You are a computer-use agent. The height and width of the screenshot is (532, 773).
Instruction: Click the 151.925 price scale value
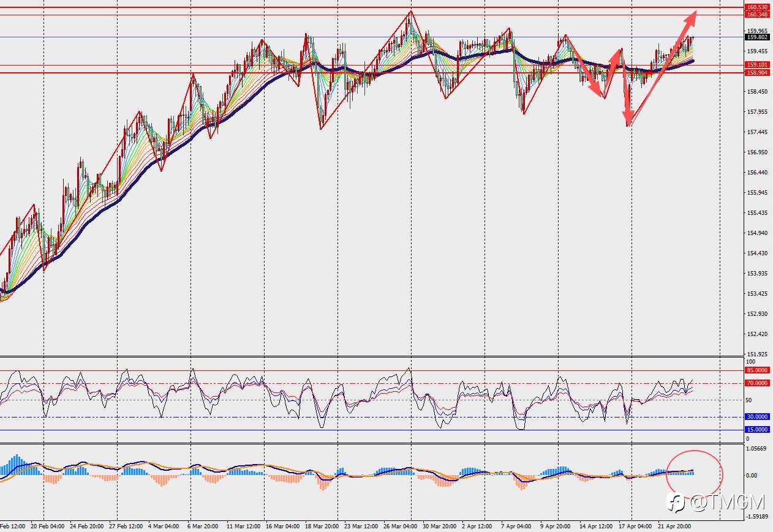[757, 354]
